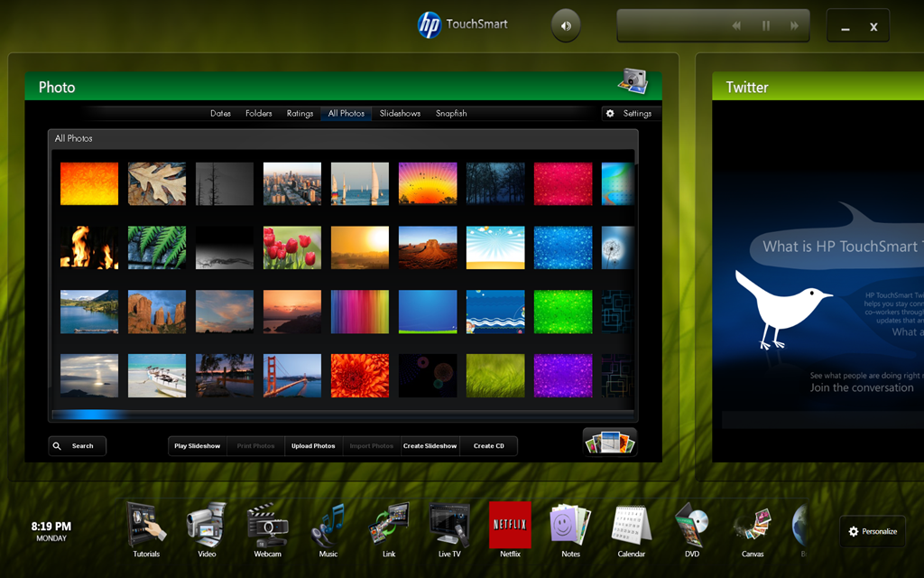The image size is (924, 578).
Task: Open the Personalize button
Action: pos(873,531)
